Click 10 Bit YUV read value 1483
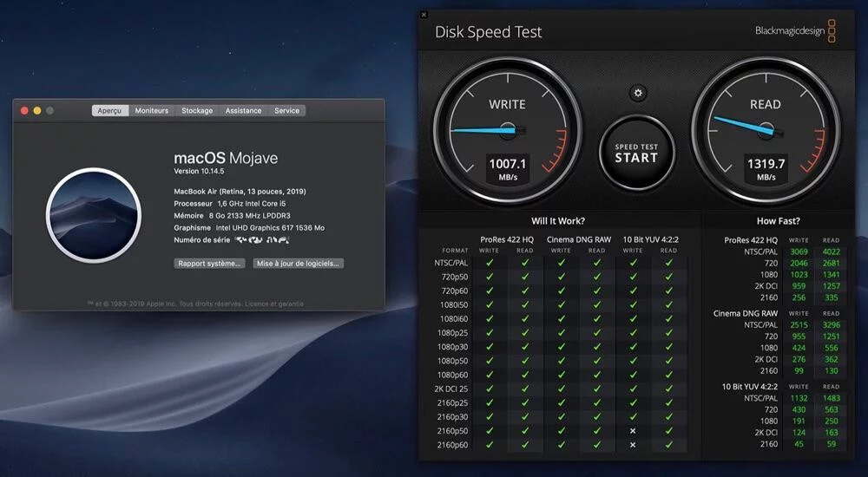The height and width of the screenshot is (477, 868). (x=831, y=398)
